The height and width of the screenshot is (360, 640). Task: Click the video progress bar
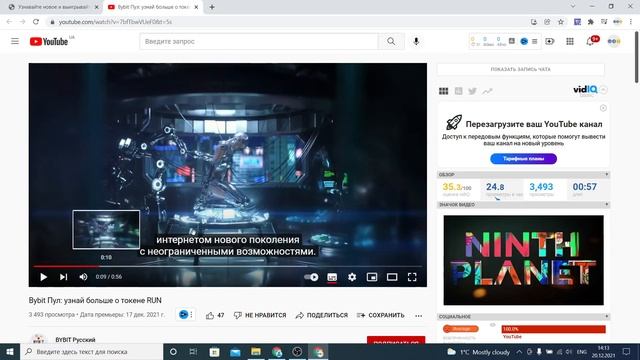tap(228, 266)
